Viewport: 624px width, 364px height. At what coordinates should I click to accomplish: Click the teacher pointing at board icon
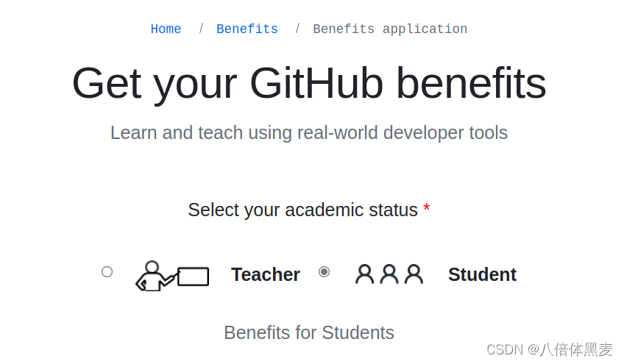click(x=172, y=276)
